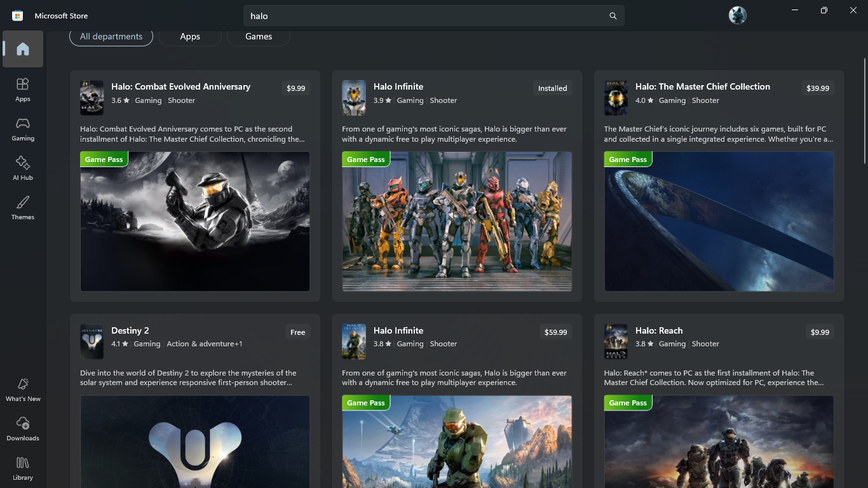Open the Halo: Reach title

(659, 330)
